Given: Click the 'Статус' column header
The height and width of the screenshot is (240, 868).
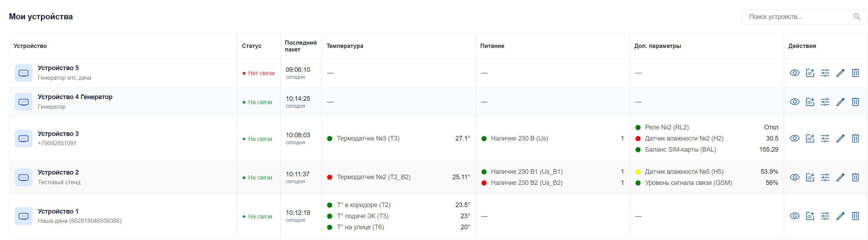Looking at the screenshot, I should pyautogui.click(x=252, y=46).
